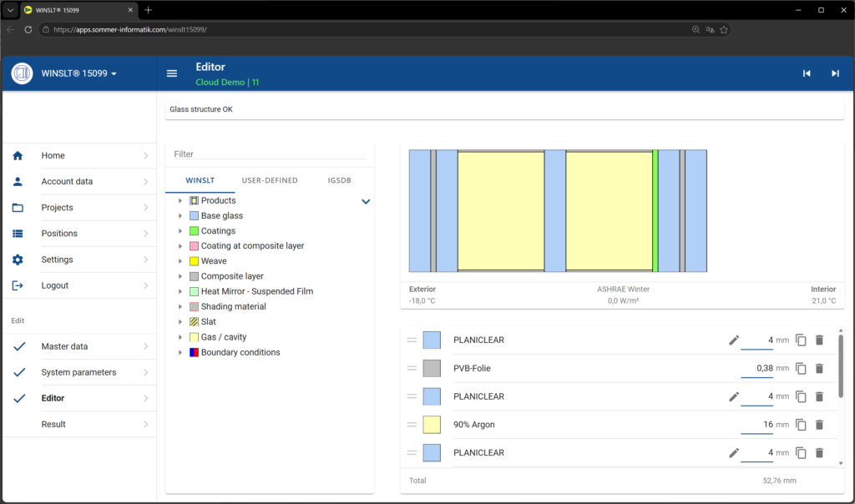Viewport: 855px width, 504px height.
Task: Click the blue chevron beside Products
Action: pyautogui.click(x=366, y=202)
